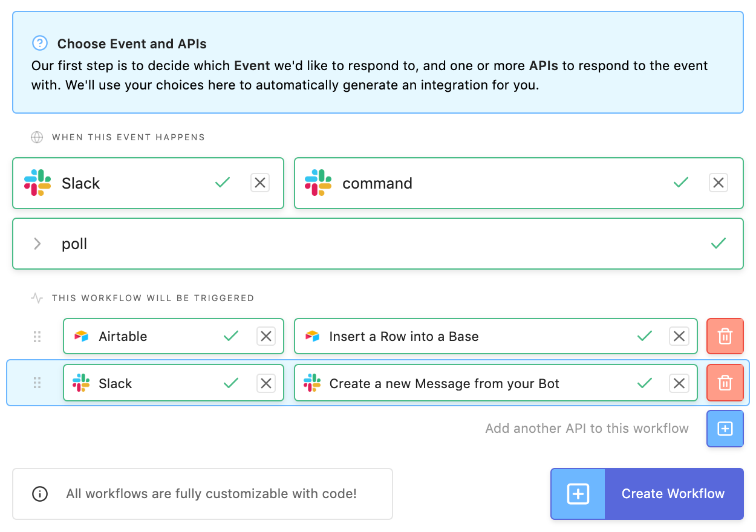The image size is (756, 532).
Task: Expand the poll command chevron
Action: 37,244
